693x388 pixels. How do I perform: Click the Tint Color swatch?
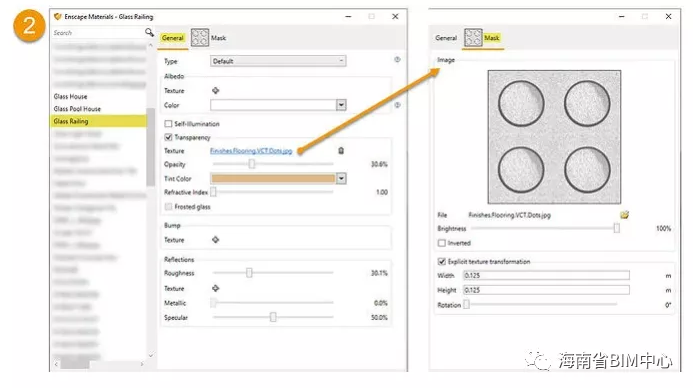273,179
